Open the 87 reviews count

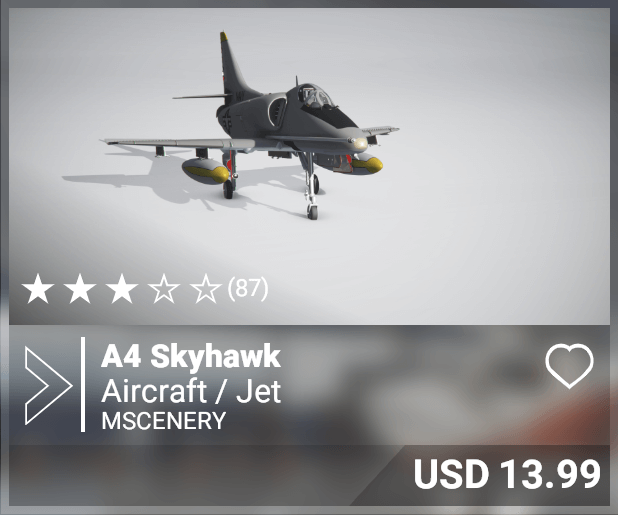(x=248, y=288)
